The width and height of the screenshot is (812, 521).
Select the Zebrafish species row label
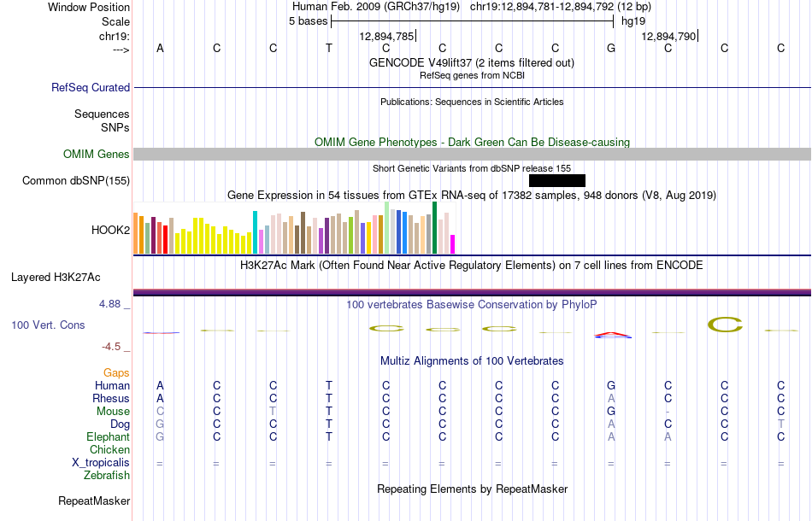(107, 475)
